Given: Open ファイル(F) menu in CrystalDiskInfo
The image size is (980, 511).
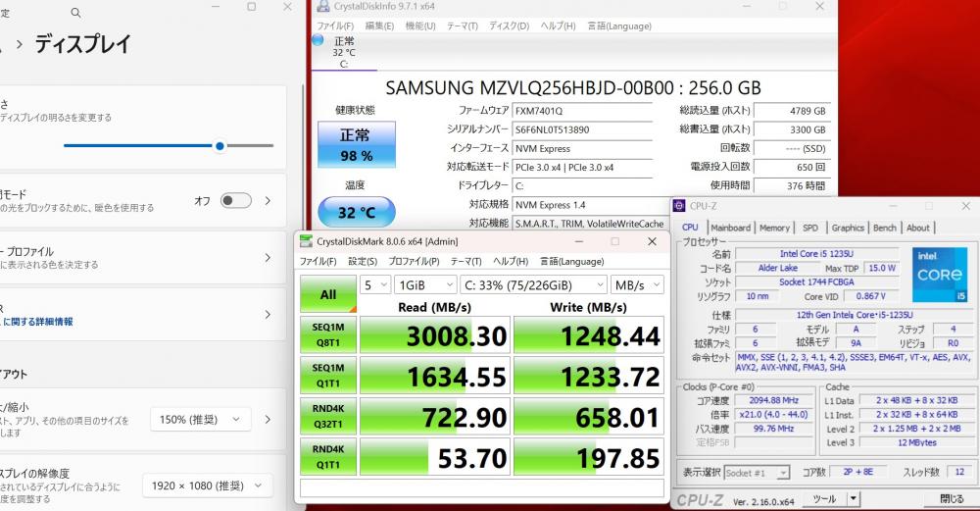Looking at the screenshot, I should [335, 26].
